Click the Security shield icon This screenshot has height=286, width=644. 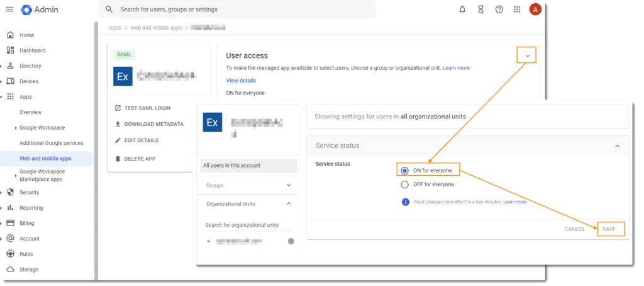coord(11,192)
